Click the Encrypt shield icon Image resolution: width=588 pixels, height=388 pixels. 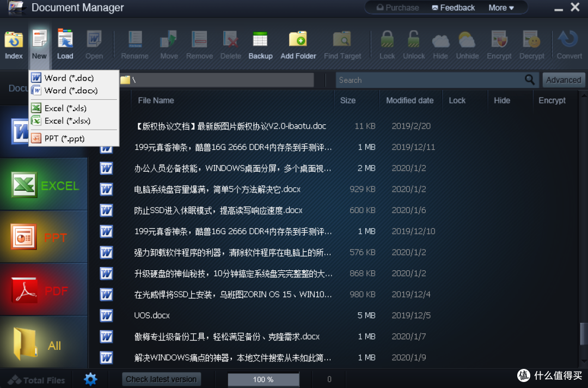click(499, 39)
